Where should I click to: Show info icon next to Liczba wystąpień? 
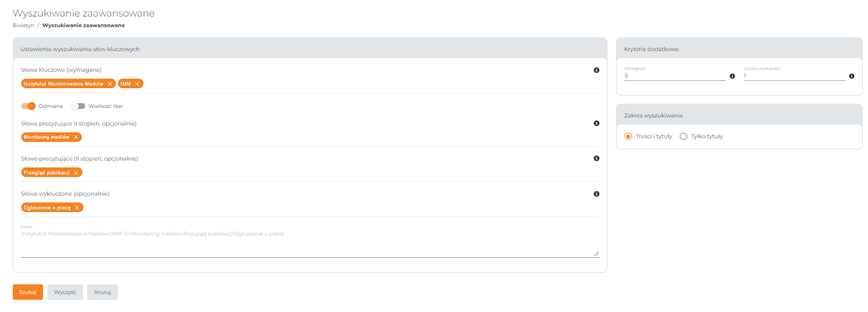852,77
